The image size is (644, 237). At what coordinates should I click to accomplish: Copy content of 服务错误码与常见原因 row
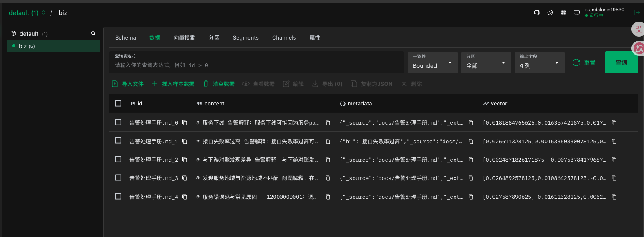pyautogui.click(x=328, y=197)
